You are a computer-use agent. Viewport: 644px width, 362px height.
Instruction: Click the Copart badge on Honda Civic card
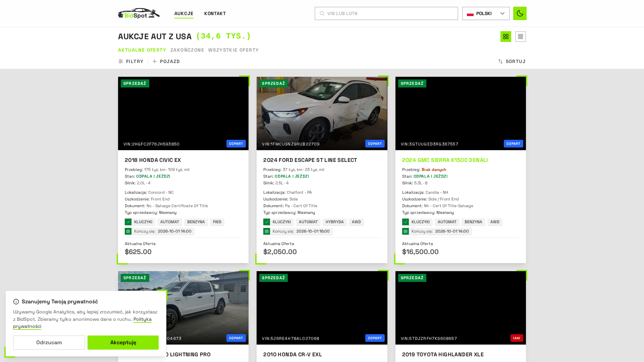click(236, 143)
